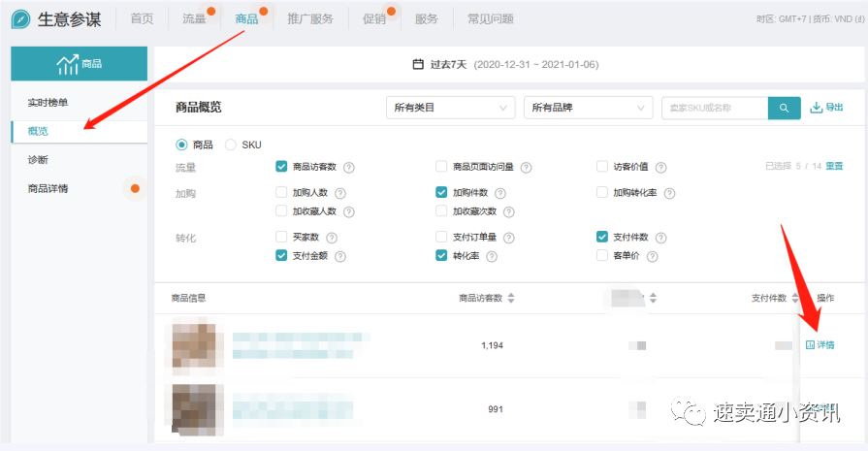The width and height of the screenshot is (868, 451).
Task: Open 详情 for the product with 1,194 visitors
Action: click(x=820, y=344)
